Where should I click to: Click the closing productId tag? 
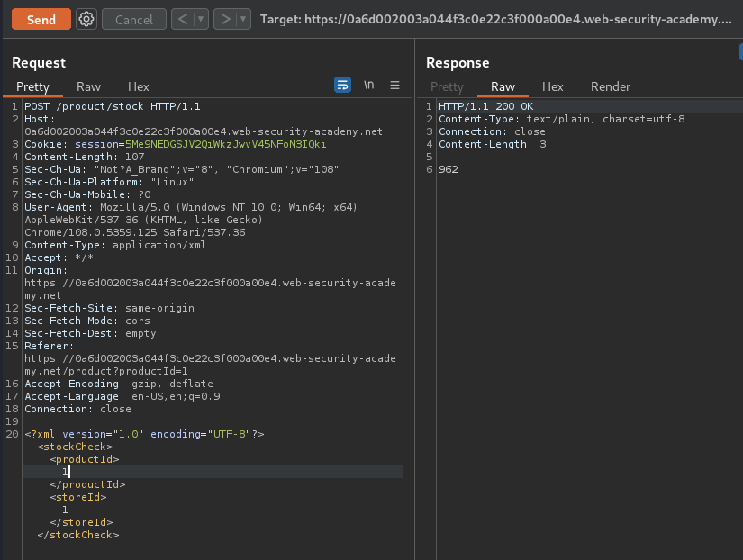(x=87, y=484)
